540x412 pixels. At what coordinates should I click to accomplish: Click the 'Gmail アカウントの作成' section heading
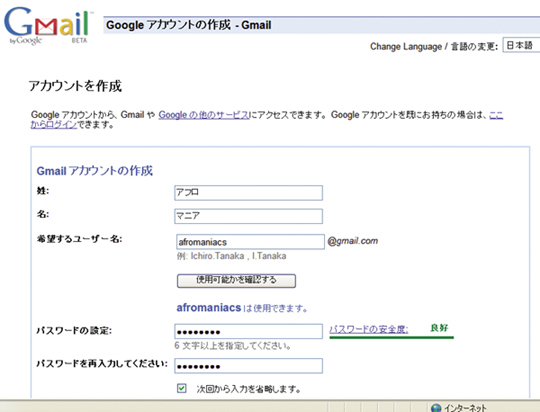coord(95,171)
